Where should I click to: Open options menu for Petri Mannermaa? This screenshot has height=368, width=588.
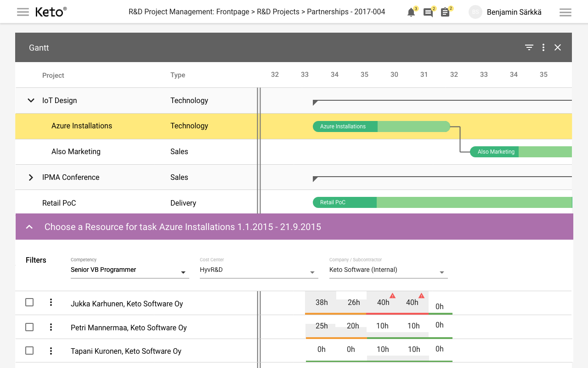(51, 327)
